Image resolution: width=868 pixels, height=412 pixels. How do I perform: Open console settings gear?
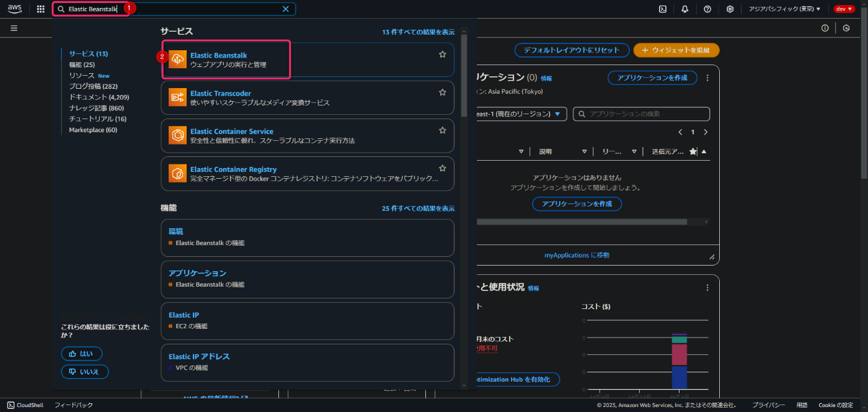click(x=730, y=9)
